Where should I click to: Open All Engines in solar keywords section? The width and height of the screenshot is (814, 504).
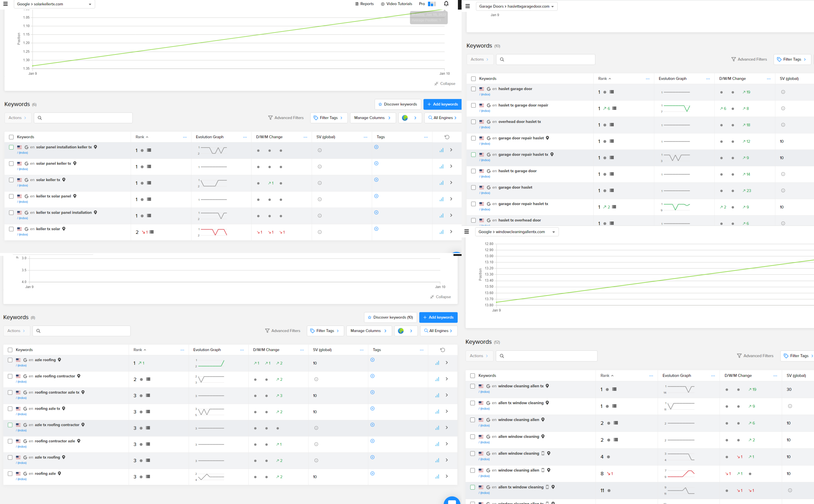(443, 118)
